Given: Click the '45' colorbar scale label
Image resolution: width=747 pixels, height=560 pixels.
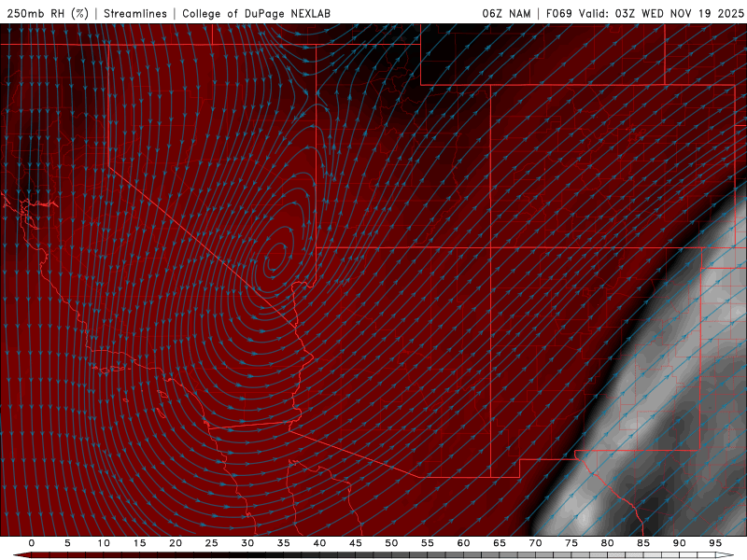Looking at the screenshot, I should coord(356,543).
